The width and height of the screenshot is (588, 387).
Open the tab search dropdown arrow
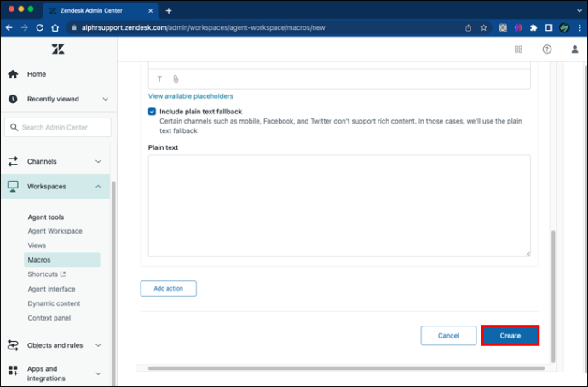click(x=579, y=10)
